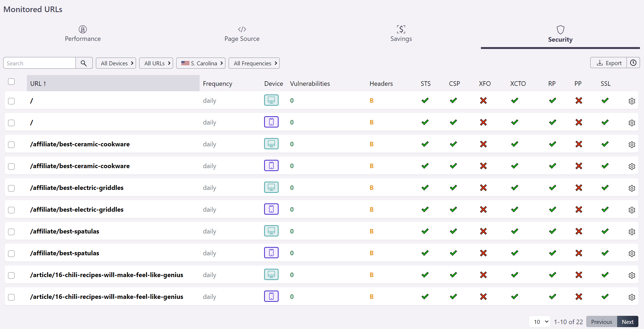644x329 pixels.
Task: Click desktop device icon in first '/' row
Action: [271, 100]
